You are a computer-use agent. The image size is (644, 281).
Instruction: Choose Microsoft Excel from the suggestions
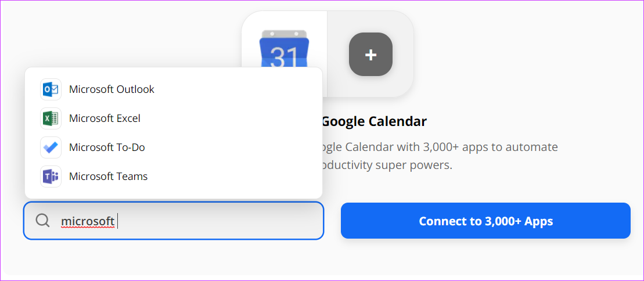pos(105,118)
